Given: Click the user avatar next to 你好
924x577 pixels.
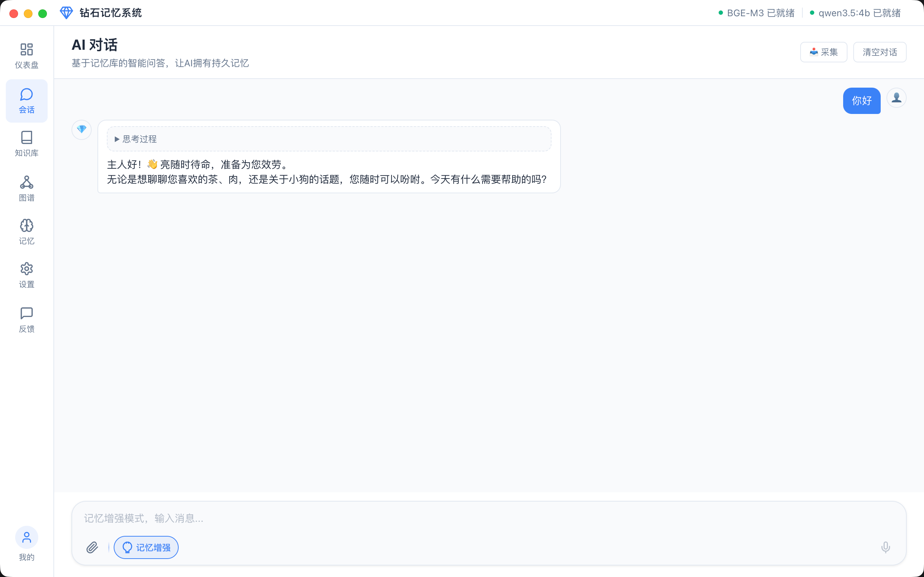Looking at the screenshot, I should pyautogui.click(x=897, y=98).
